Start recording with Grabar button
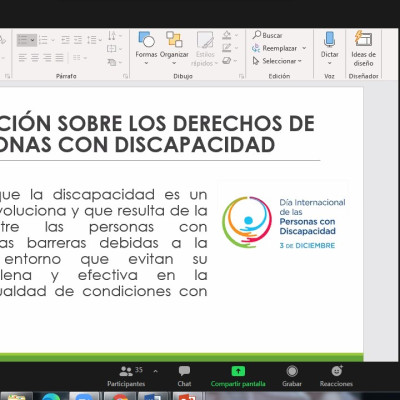Image resolution: width=400 pixels, height=400 pixels. coord(292,377)
